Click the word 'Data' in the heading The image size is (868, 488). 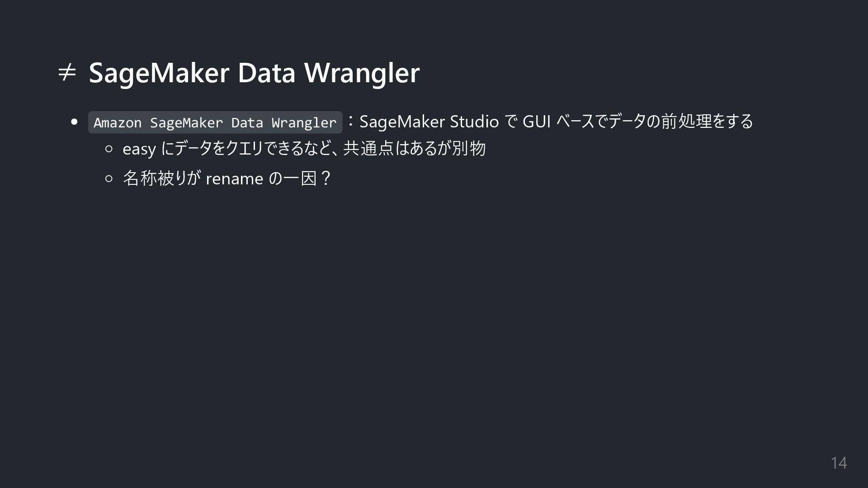[266, 72]
